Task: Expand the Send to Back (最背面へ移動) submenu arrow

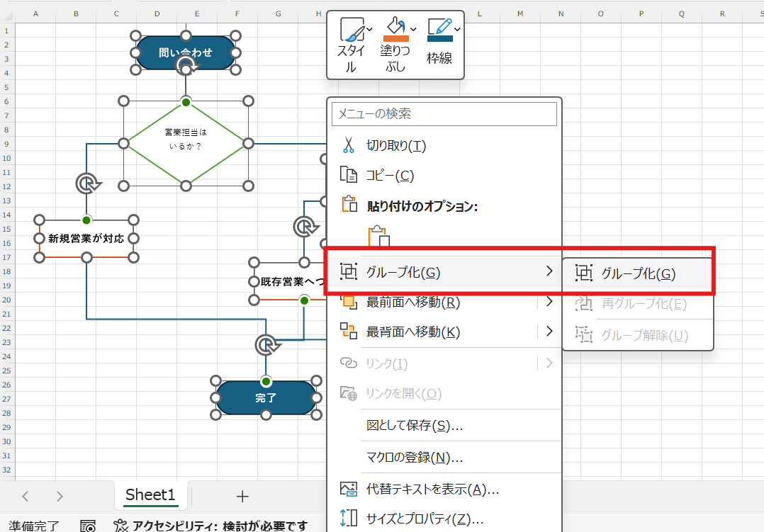Action: [x=549, y=331]
